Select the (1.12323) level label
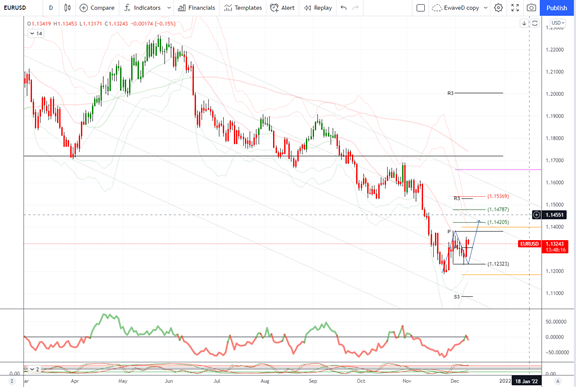 498,264
